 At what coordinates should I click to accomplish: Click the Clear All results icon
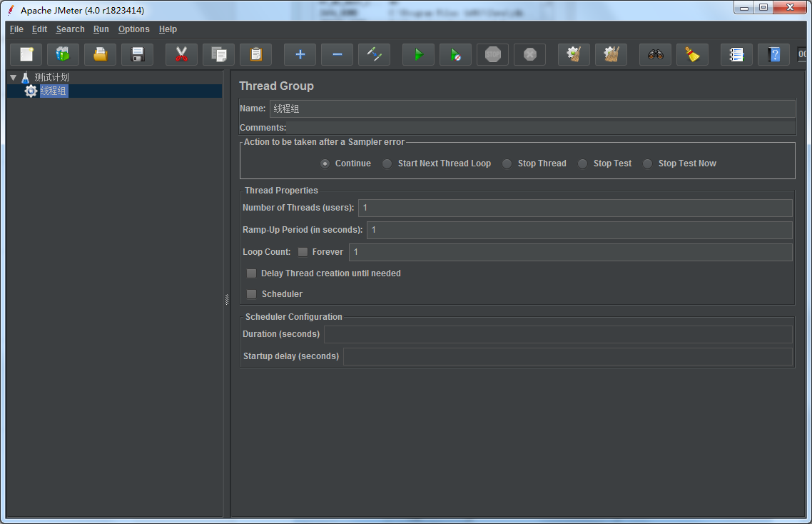[611, 54]
